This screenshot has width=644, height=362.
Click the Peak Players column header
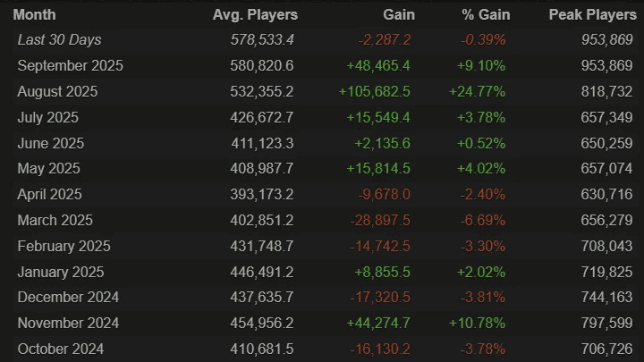point(592,15)
